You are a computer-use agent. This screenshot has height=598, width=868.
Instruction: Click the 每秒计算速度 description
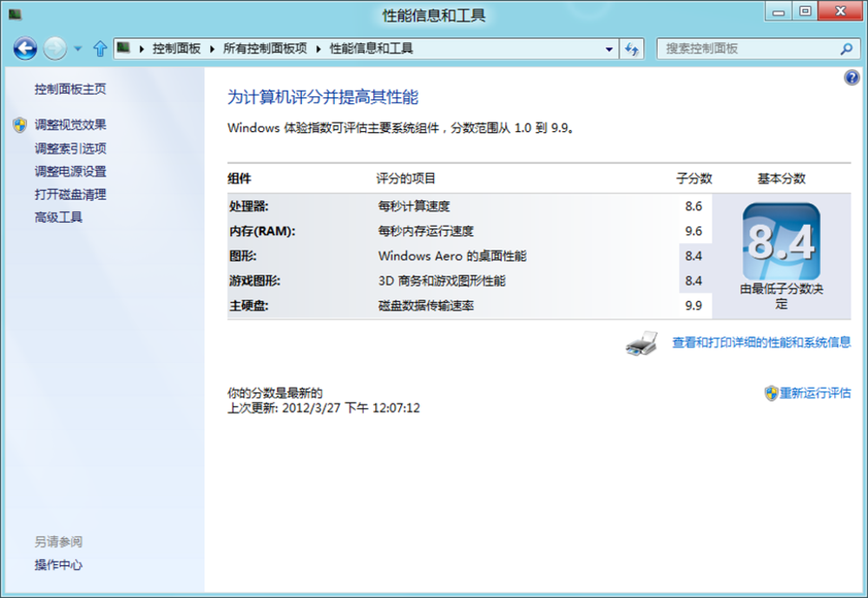[413, 207]
